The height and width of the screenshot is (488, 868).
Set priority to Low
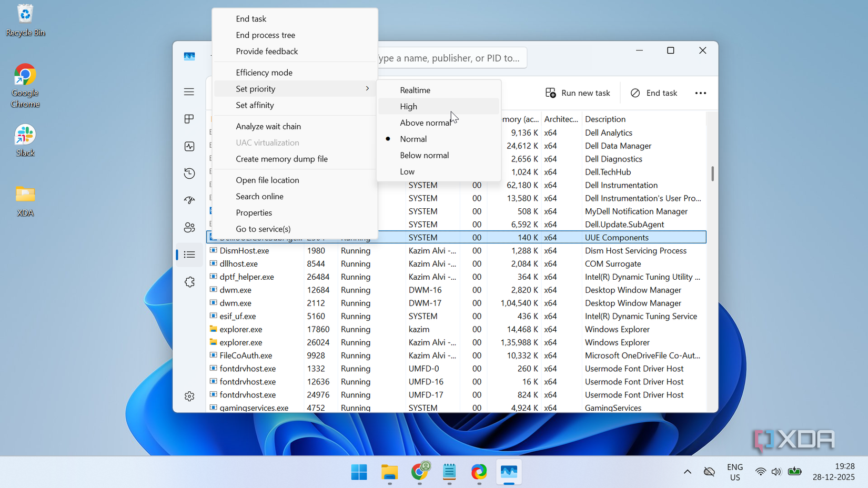pos(439,171)
